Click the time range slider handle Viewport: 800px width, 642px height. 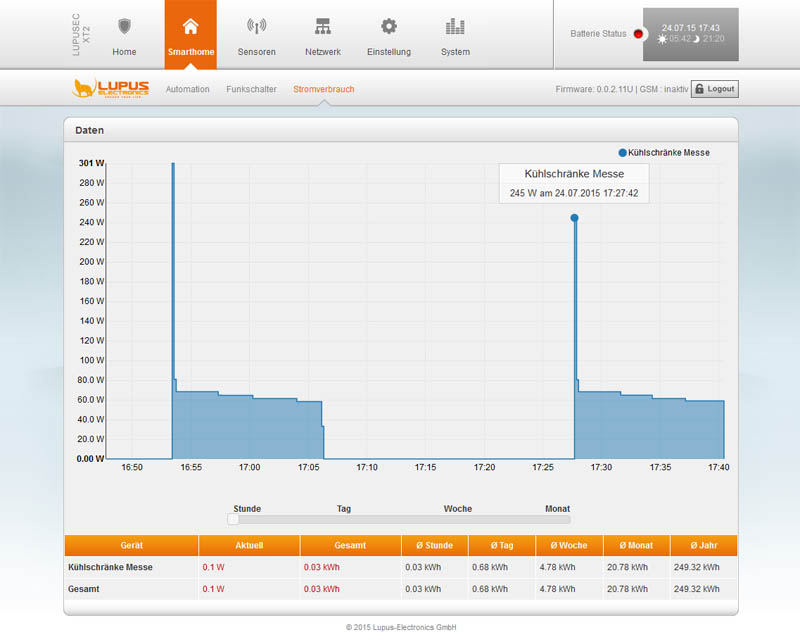233,519
